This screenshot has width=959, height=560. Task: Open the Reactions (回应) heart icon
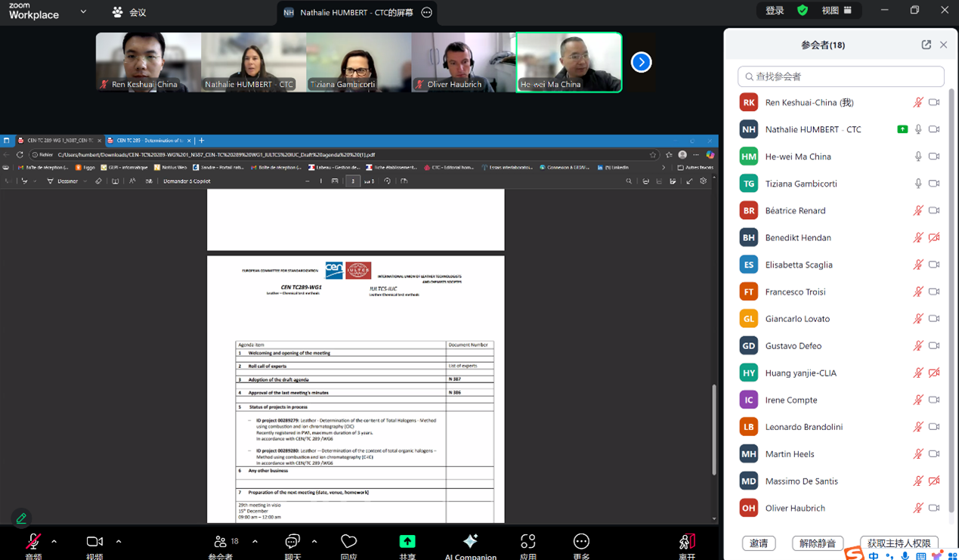tap(348, 541)
